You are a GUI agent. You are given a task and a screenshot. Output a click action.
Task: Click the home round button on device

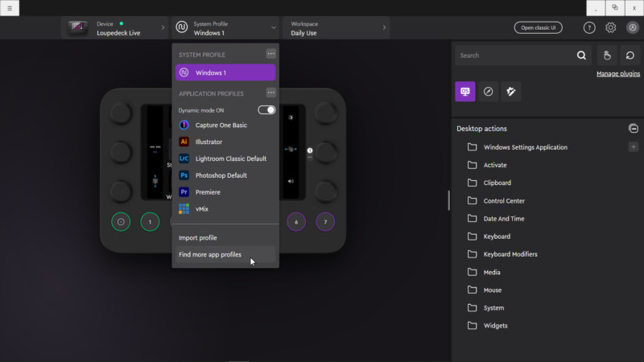pos(121,222)
